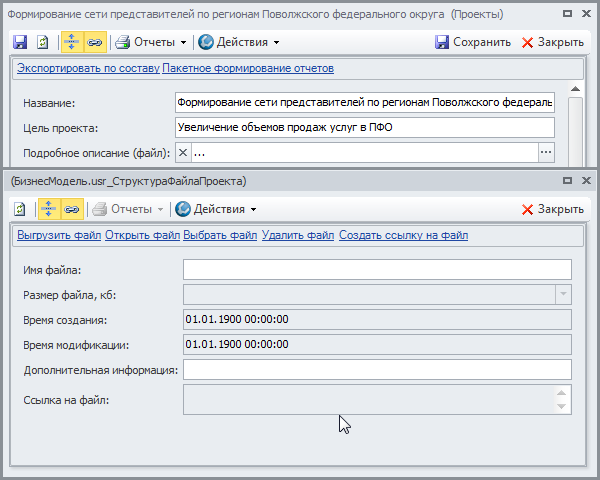Click the save disk icon in the Projects toolbar

click(x=20, y=42)
